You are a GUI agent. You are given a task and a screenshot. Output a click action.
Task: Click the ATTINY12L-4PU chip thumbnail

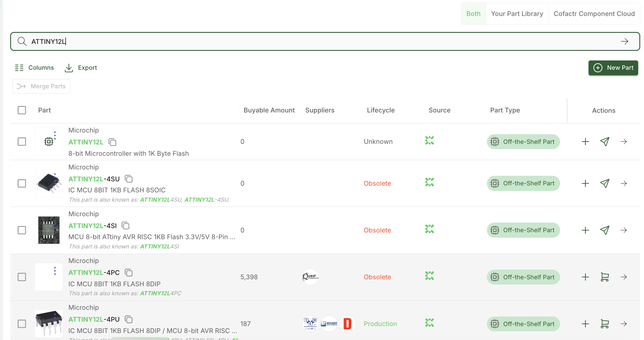[x=49, y=324]
